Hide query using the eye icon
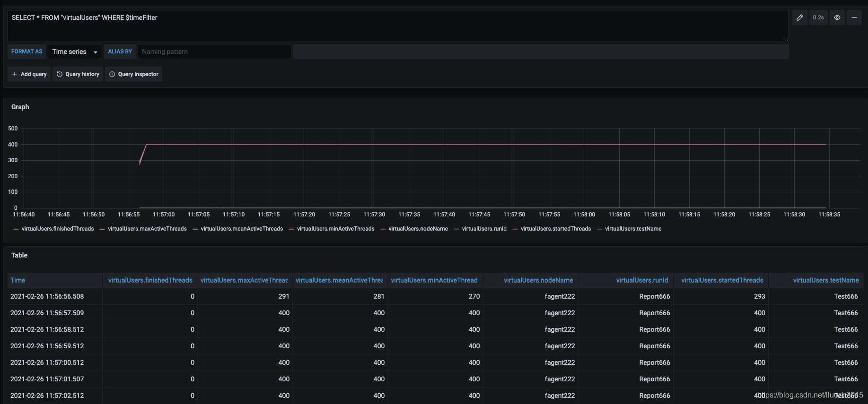Viewport: 868px width, 404px height. 837,17
